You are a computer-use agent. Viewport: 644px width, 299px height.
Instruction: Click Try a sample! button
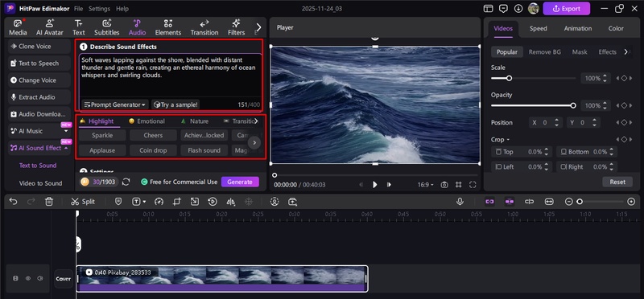(x=175, y=104)
